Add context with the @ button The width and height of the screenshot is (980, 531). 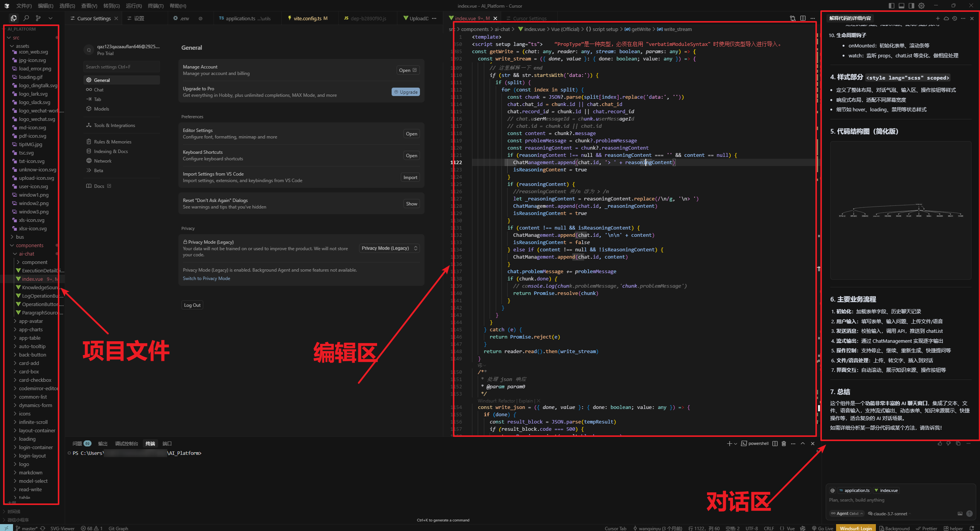832,490
